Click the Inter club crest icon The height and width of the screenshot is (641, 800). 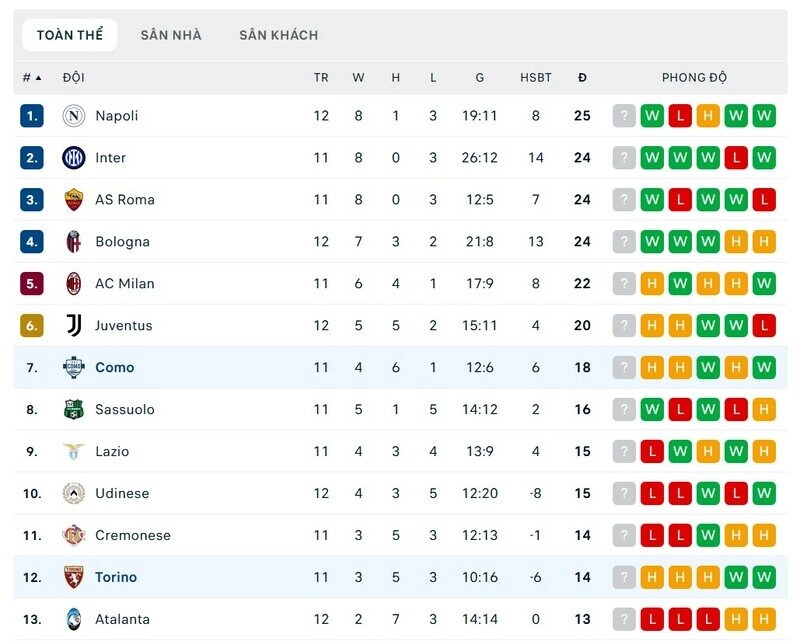[x=74, y=158]
